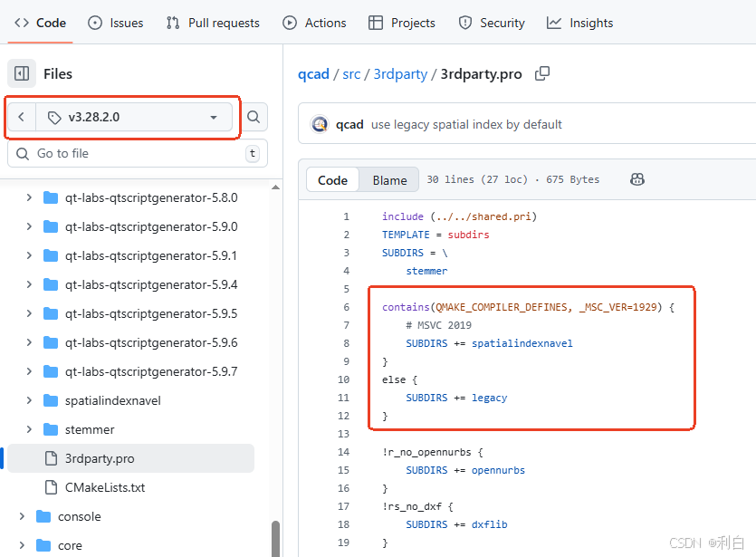This screenshot has width=756, height=557.
Task: Click 'dxflib' on code line 18
Action: pyautogui.click(x=490, y=524)
